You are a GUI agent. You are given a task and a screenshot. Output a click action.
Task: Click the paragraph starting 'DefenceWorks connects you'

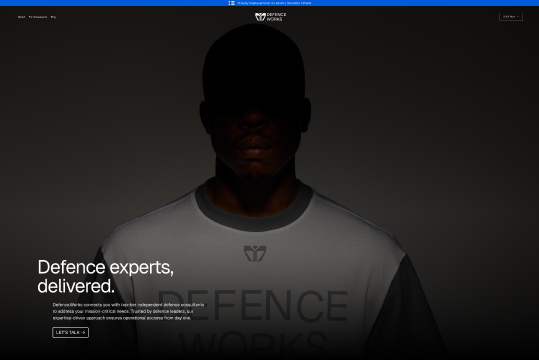[128, 312]
